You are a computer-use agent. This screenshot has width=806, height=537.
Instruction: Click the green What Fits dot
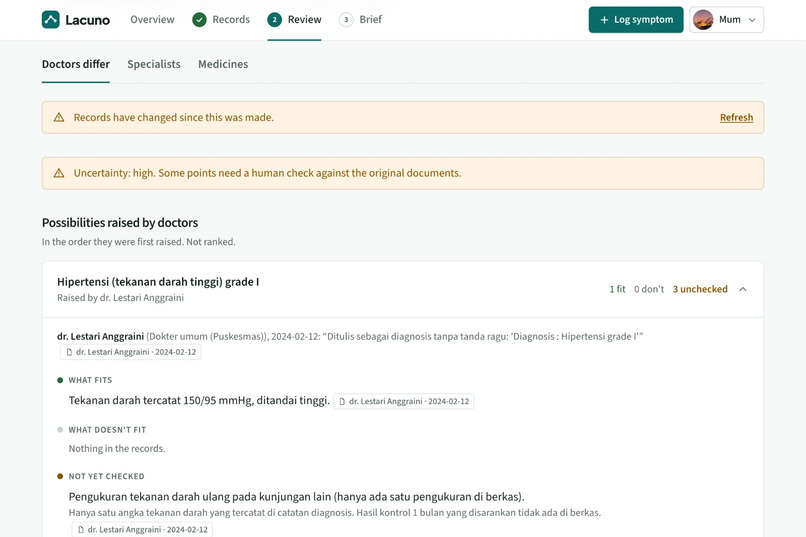click(x=60, y=380)
